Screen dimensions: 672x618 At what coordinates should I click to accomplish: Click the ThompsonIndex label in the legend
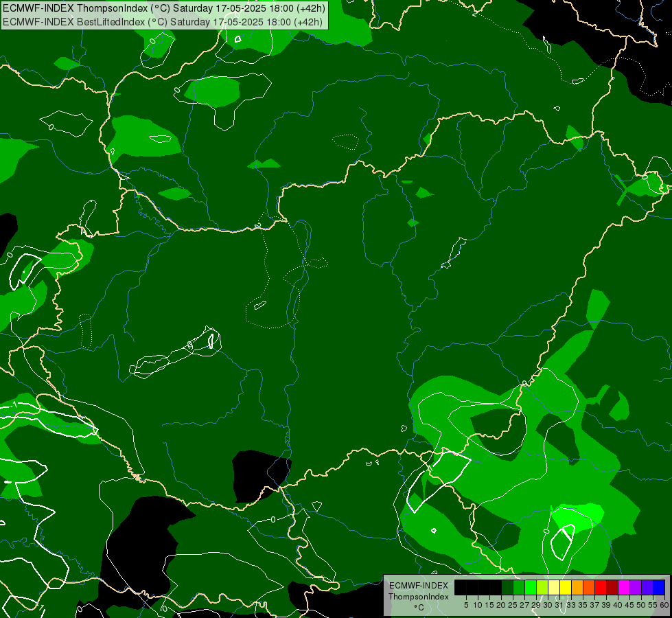pyautogui.click(x=419, y=597)
